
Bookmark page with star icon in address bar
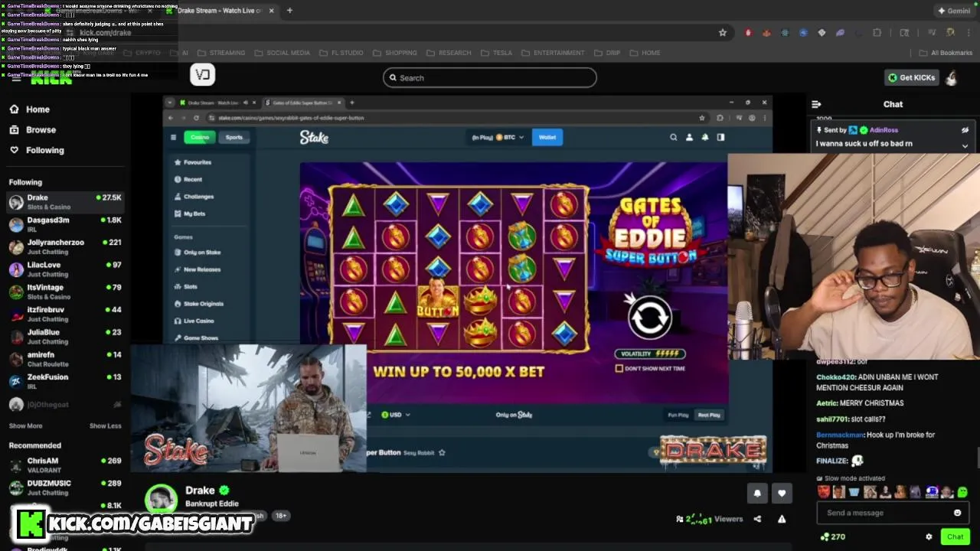(x=722, y=32)
